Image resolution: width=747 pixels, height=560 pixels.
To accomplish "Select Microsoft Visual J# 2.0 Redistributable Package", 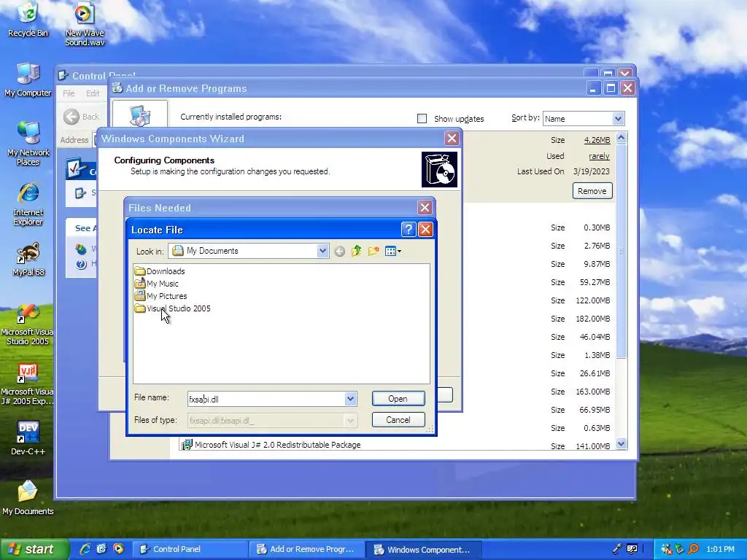I will point(278,445).
